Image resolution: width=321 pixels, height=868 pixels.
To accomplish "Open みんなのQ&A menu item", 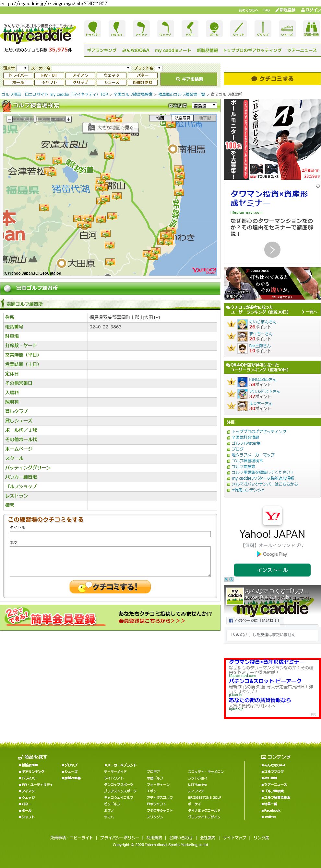I will coord(136,50).
